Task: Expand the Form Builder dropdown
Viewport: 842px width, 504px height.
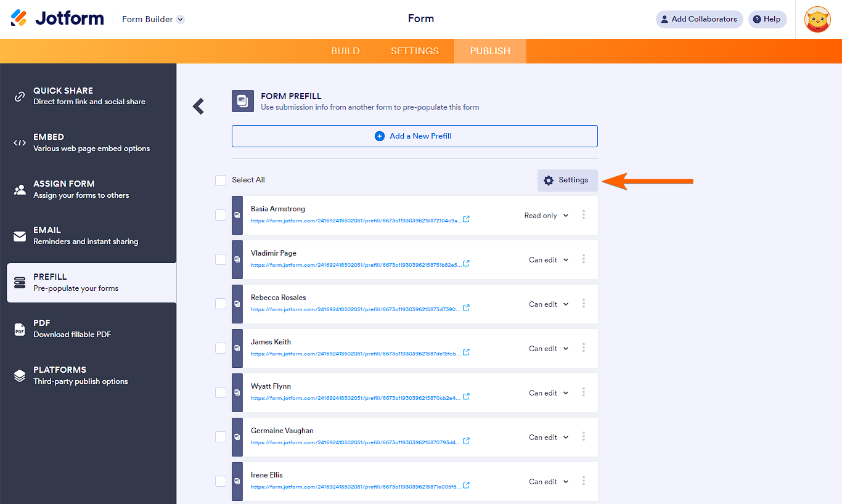Action: [x=153, y=19]
